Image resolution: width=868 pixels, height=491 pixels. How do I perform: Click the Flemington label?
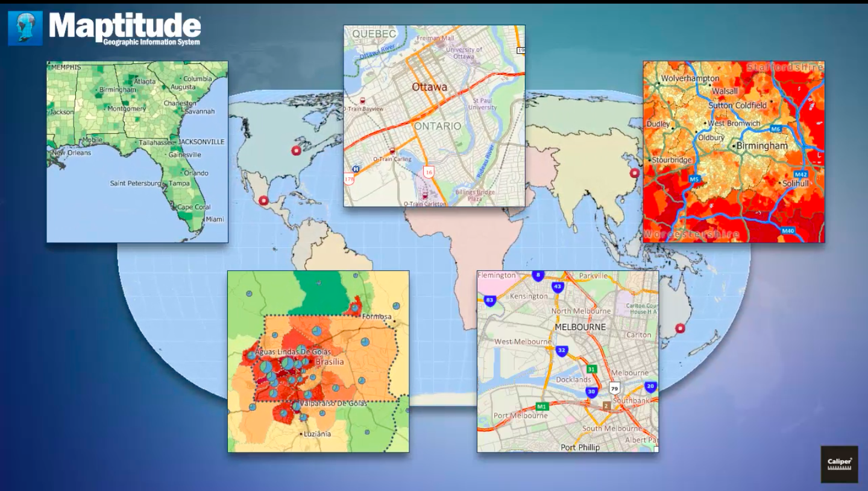click(498, 276)
